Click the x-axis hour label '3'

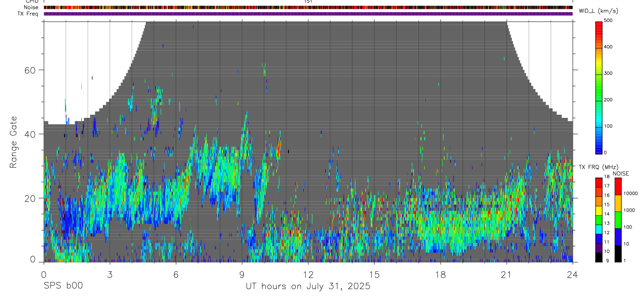[110, 274]
